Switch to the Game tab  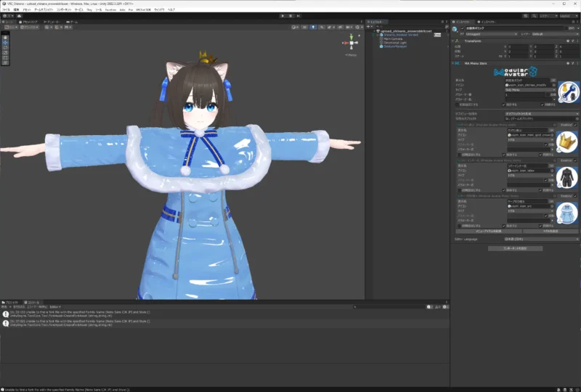(x=72, y=22)
